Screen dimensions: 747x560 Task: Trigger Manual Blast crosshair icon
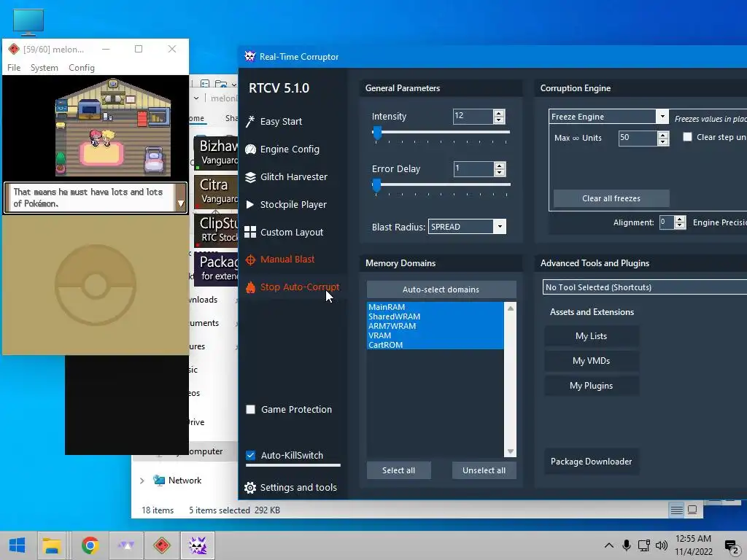(250, 260)
